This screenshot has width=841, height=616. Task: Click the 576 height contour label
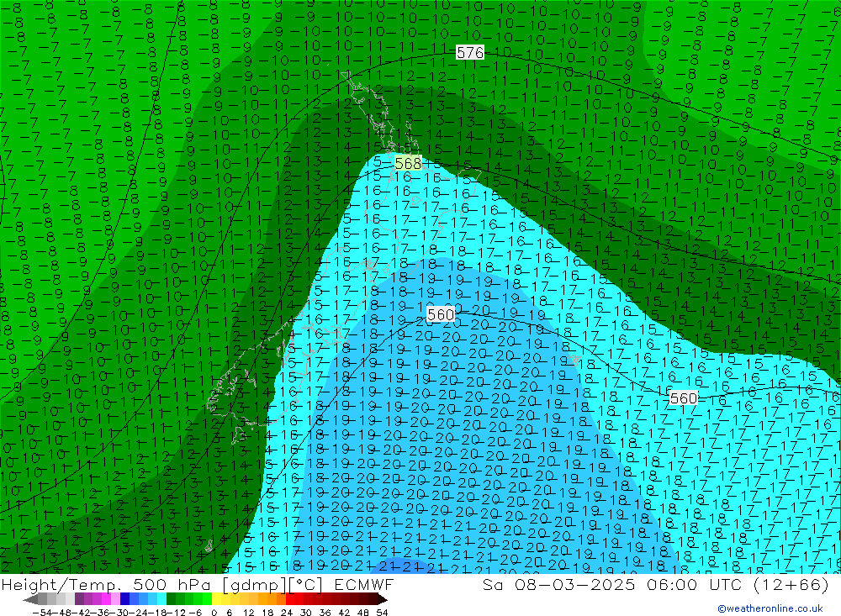[x=470, y=52]
